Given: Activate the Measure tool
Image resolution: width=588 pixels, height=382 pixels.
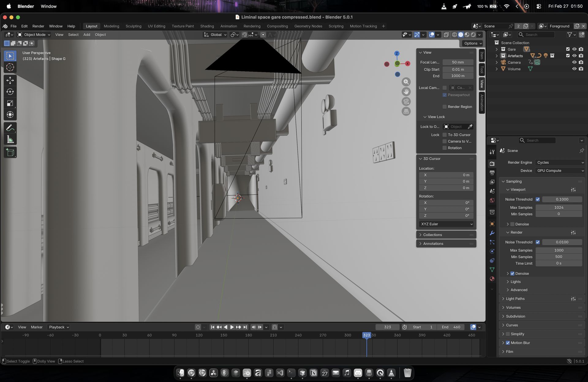Looking at the screenshot, I should click(x=10, y=140).
